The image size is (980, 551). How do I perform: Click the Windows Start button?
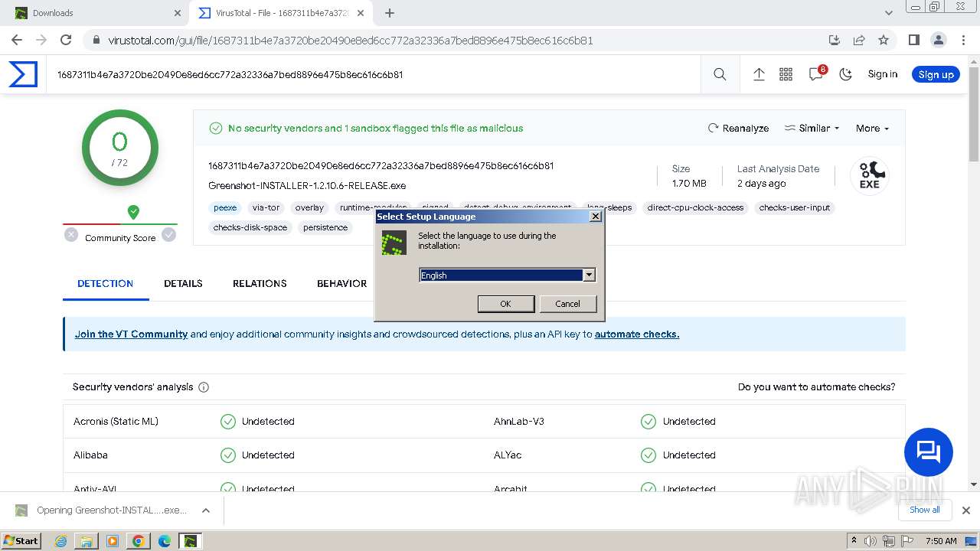(x=21, y=541)
